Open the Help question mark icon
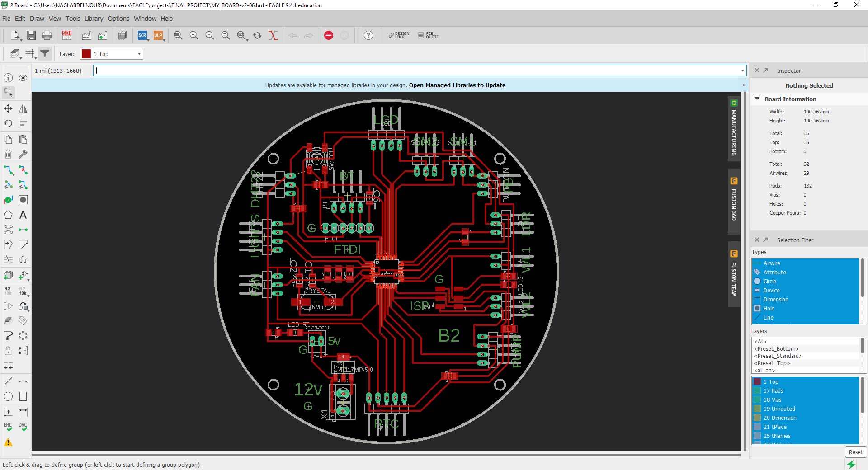868x470 pixels. (368, 35)
